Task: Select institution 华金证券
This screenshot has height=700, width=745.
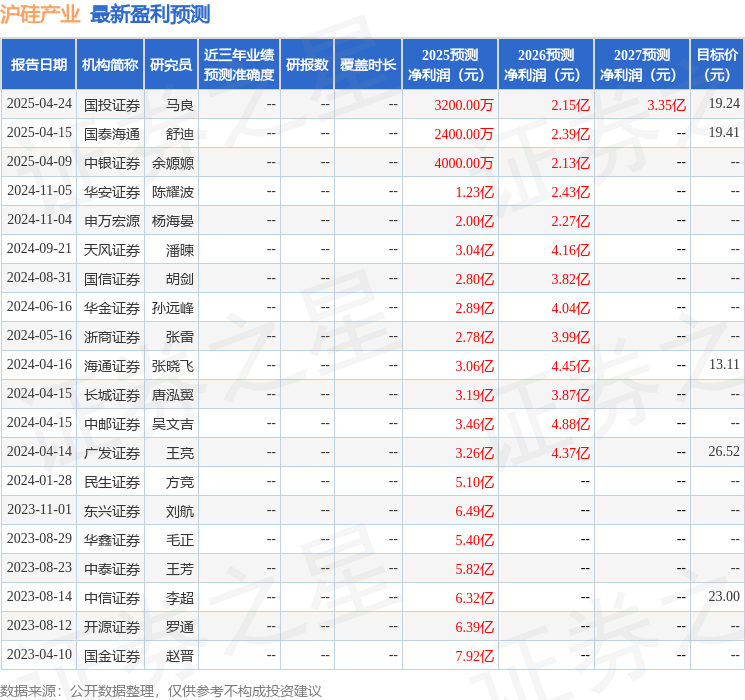Action: (x=112, y=308)
